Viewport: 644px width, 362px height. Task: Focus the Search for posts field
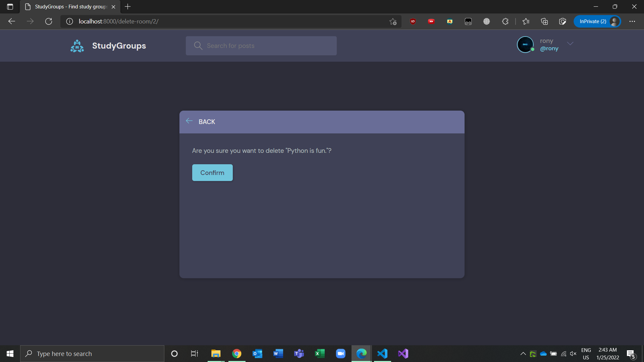261,46
